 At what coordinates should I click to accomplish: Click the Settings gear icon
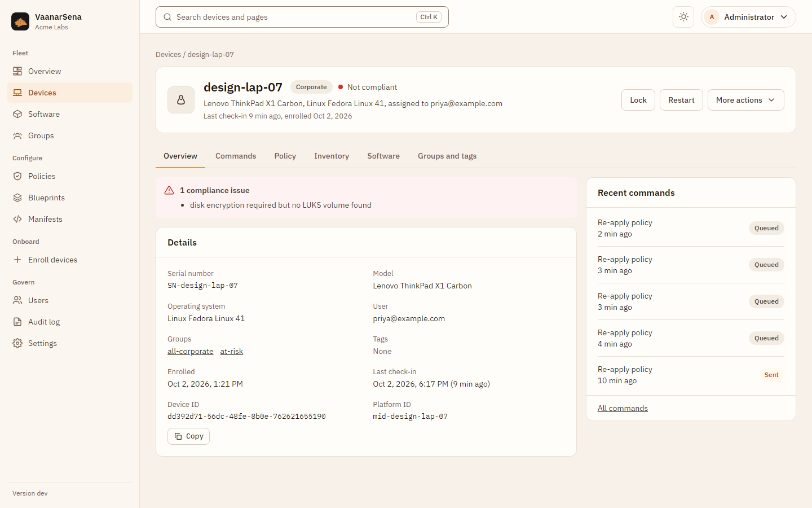click(17, 343)
